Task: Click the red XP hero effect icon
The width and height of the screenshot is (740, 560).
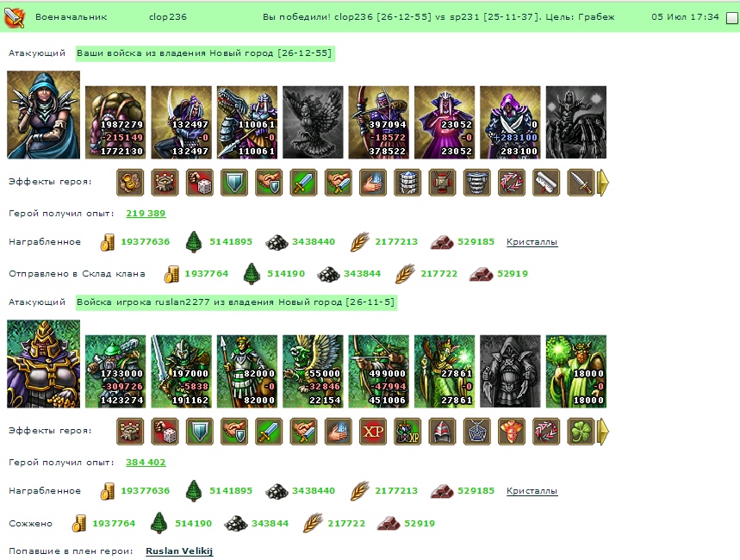Action: point(373,432)
